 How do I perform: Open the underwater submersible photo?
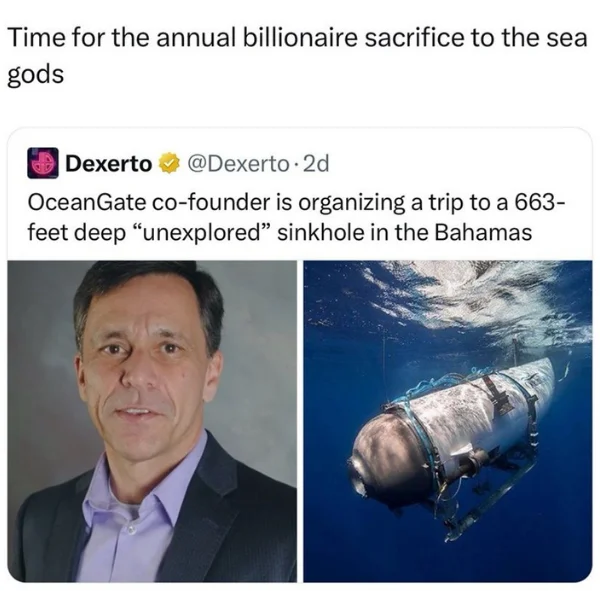(448, 421)
